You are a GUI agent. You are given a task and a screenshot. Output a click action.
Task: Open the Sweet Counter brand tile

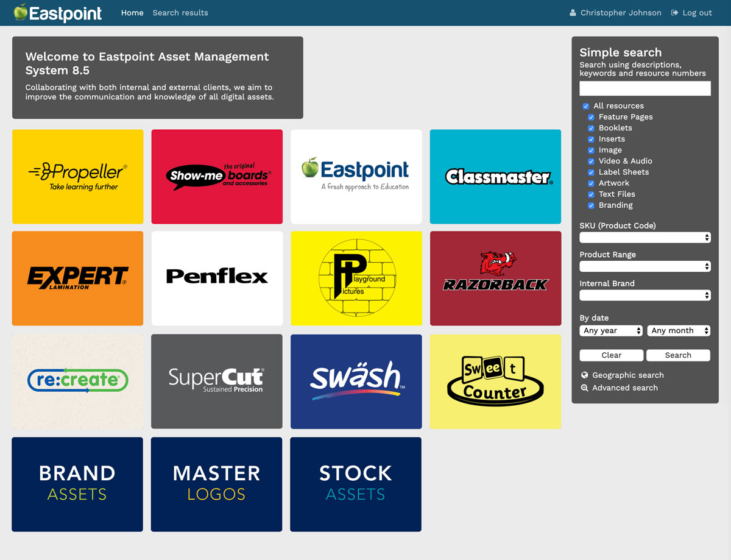click(495, 381)
